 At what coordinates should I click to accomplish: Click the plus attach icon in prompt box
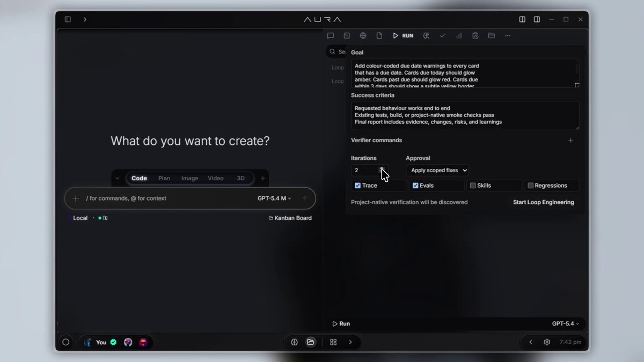(x=76, y=198)
